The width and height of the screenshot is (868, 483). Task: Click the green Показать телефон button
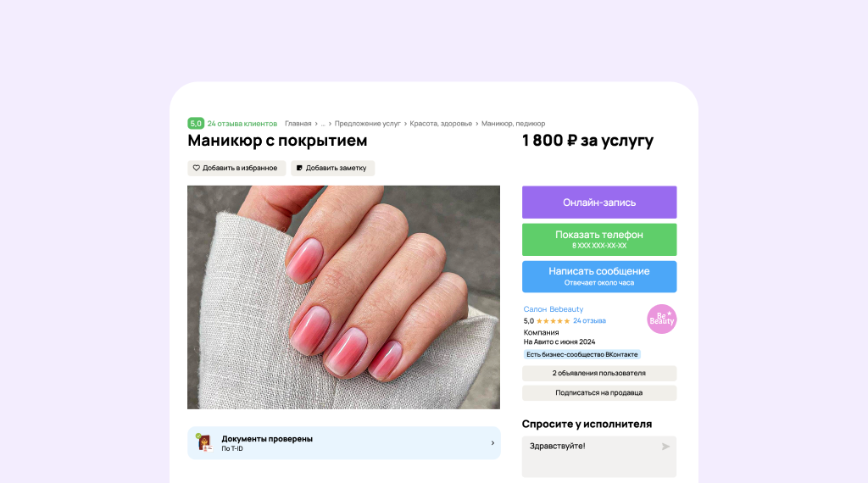599,240
